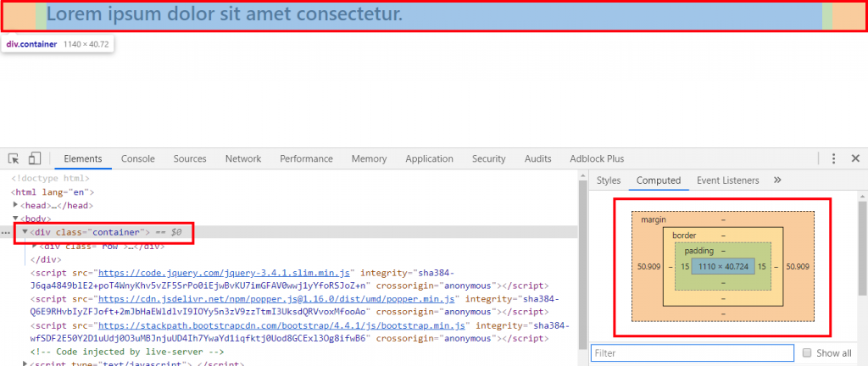Click the padding label in box model
Screen dimensions: 868x366
point(698,251)
